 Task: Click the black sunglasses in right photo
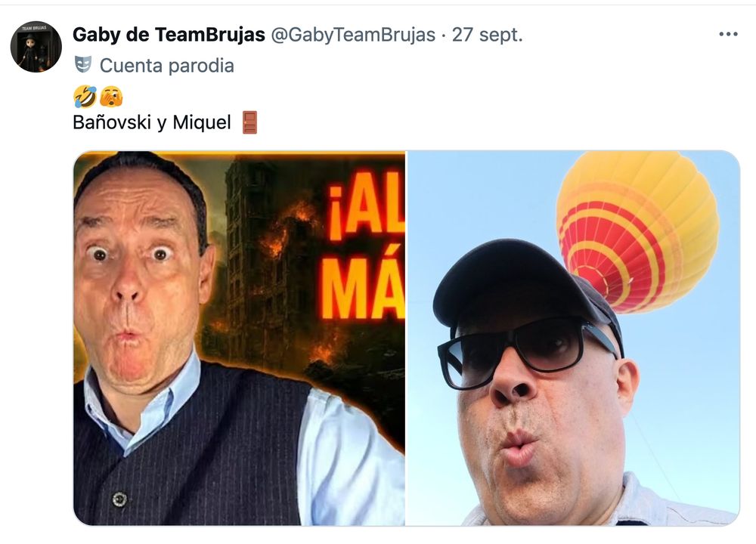528,352
